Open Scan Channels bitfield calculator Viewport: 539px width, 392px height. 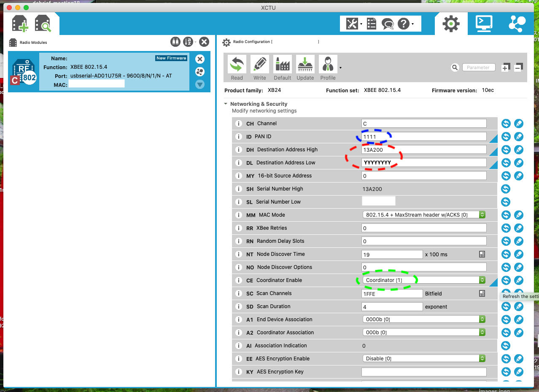482,293
